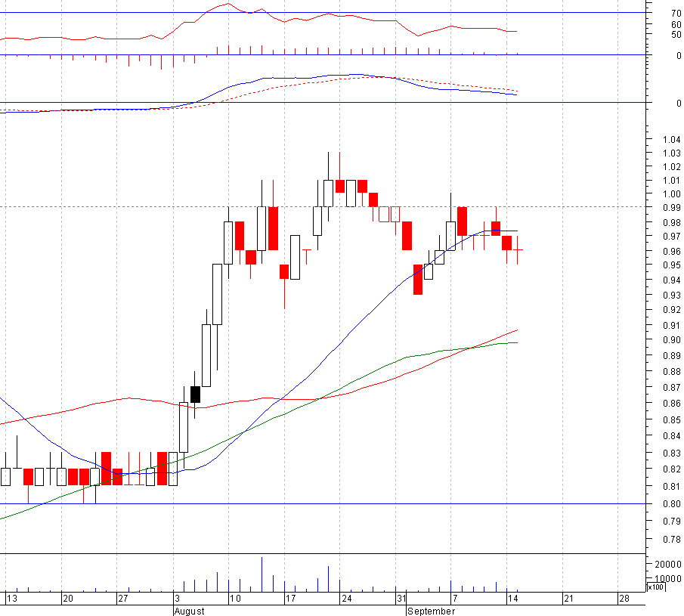Click the 0.91 price axis label
This screenshot has height=616, width=684.
pos(671,326)
